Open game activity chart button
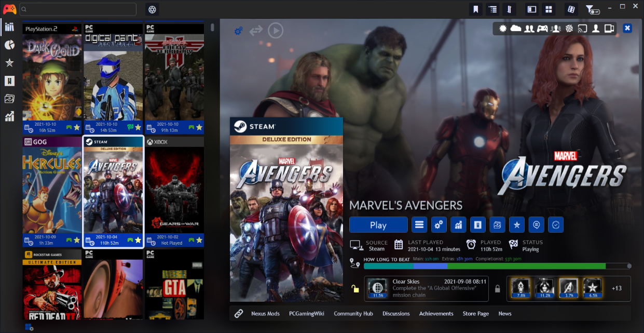The width and height of the screenshot is (644, 333). 458,225
